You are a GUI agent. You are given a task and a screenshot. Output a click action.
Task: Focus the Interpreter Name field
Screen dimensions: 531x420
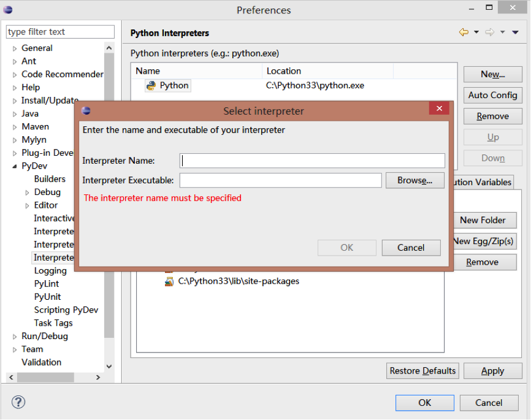(312, 161)
